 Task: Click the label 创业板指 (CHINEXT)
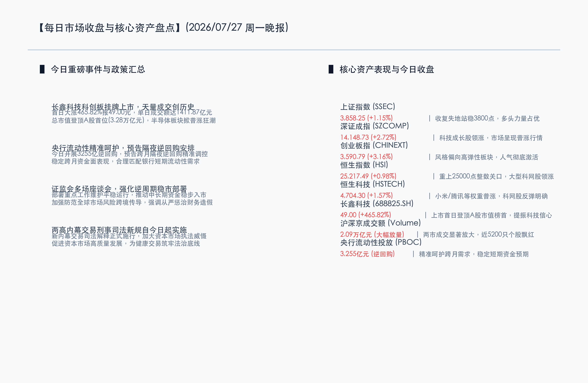(374, 145)
